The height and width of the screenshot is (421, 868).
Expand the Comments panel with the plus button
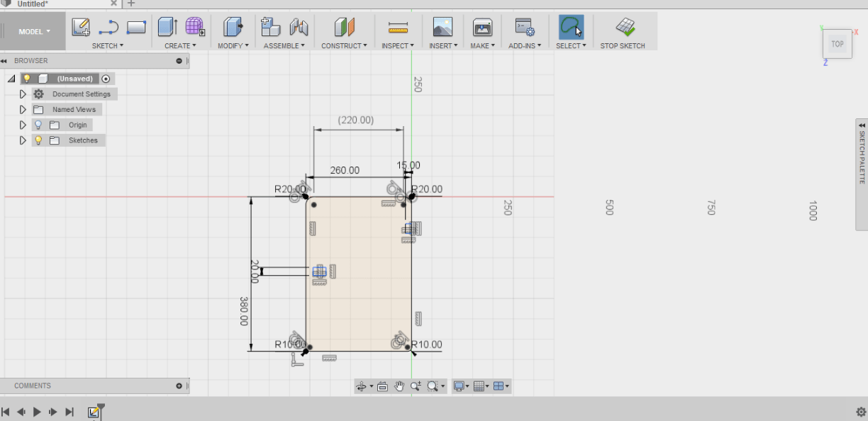179,386
